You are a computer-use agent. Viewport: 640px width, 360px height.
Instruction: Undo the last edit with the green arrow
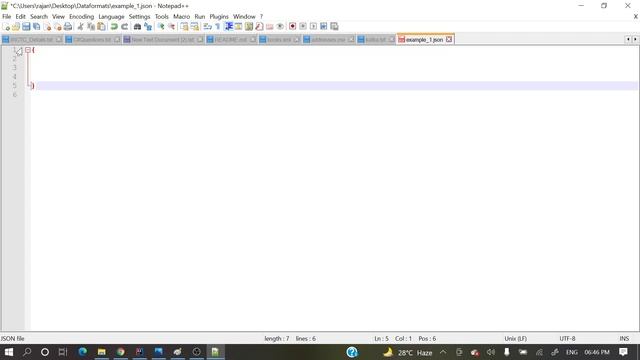pyautogui.click(x=114, y=27)
